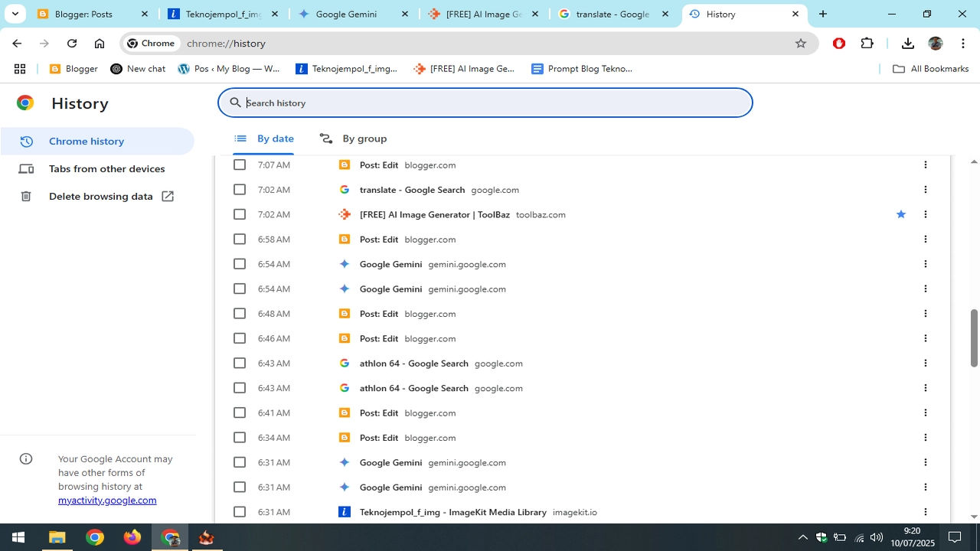980x551 pixels.
Task: Open actions menu for 7:07 AM Post: Edit
Action: click(925, 165)
